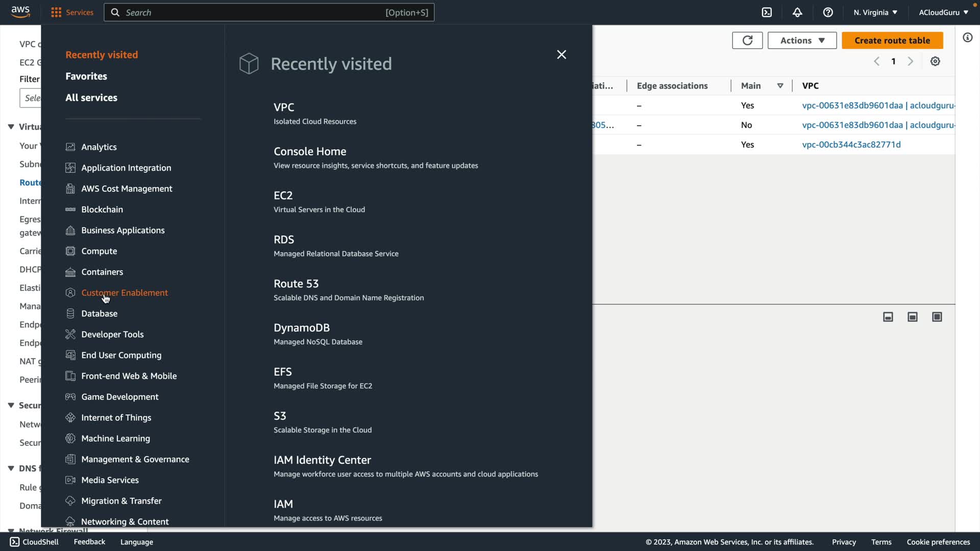The width and height of the screenshot is (980, 551).
Task: Open CloudShell from top navigation icon
Action: 767,12
